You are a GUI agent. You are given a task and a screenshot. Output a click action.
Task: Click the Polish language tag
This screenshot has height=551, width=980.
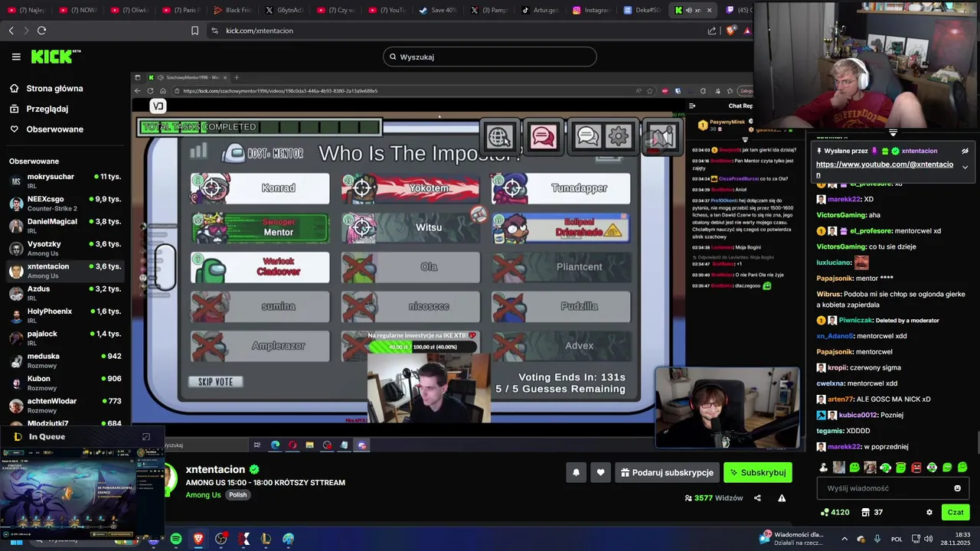pos(238,495)
